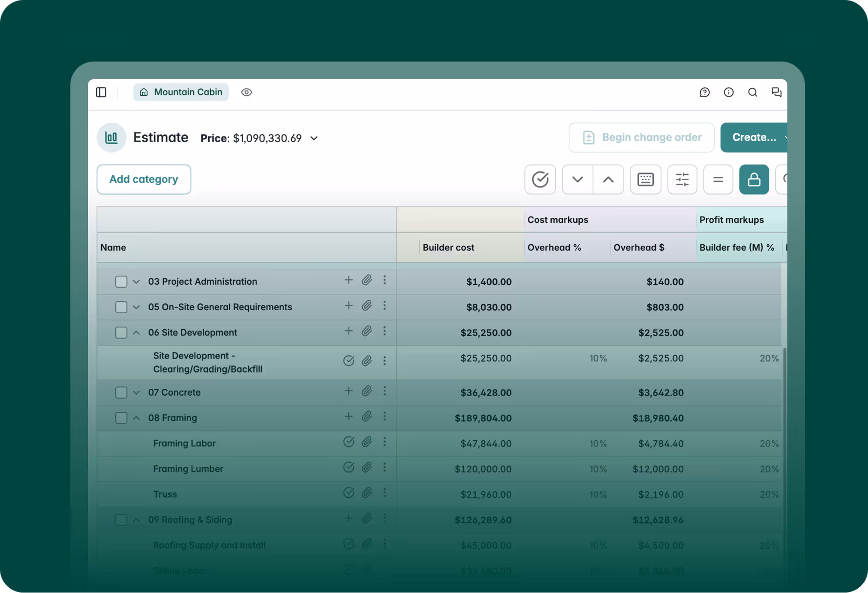Open the Mountain Cabin project breadcrumb
868x593 pixels.
coord(180,92)
